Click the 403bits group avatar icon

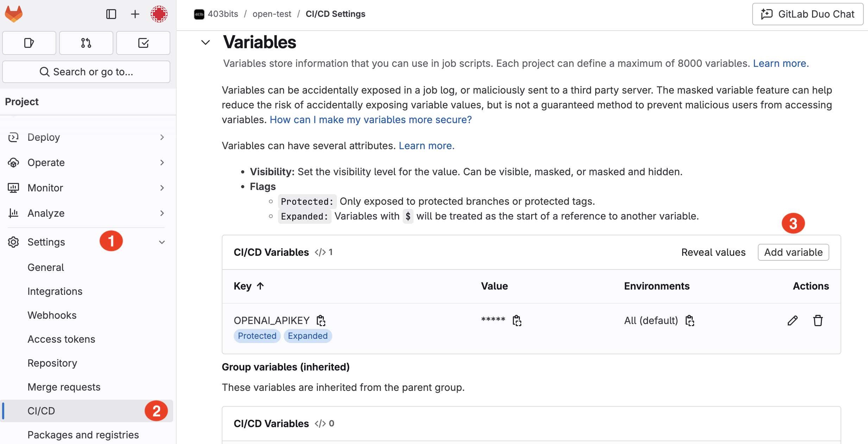199,14
